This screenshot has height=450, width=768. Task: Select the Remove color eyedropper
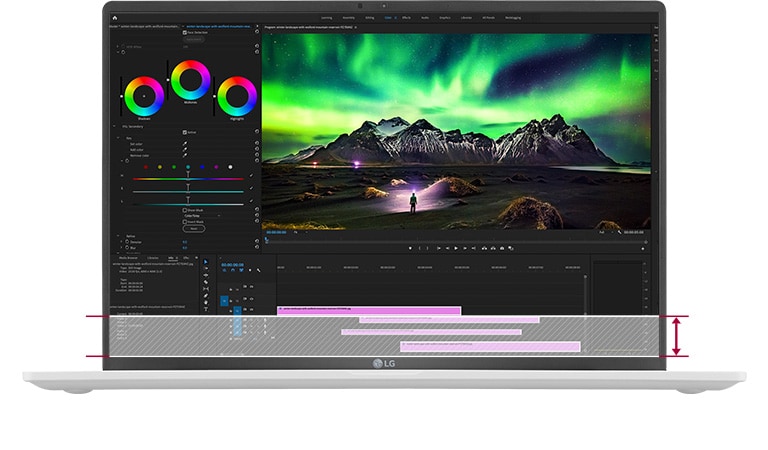(x=183, y=156)
